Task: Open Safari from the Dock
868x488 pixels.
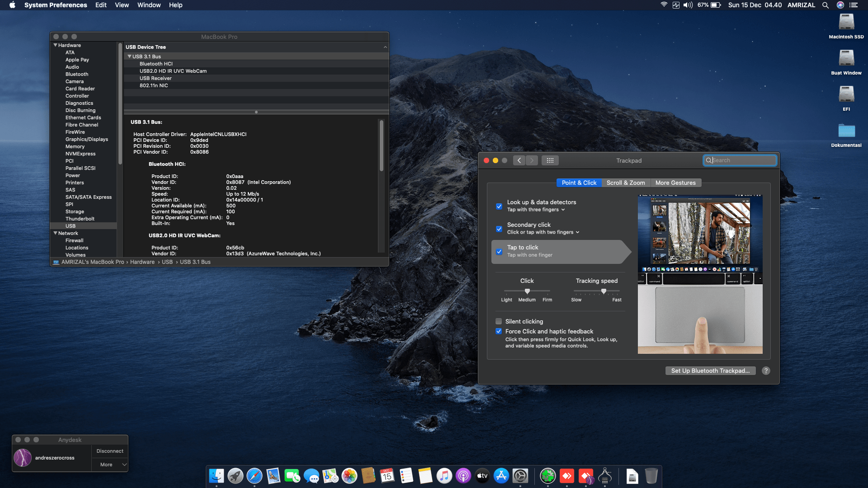Action: click(255, 476)
